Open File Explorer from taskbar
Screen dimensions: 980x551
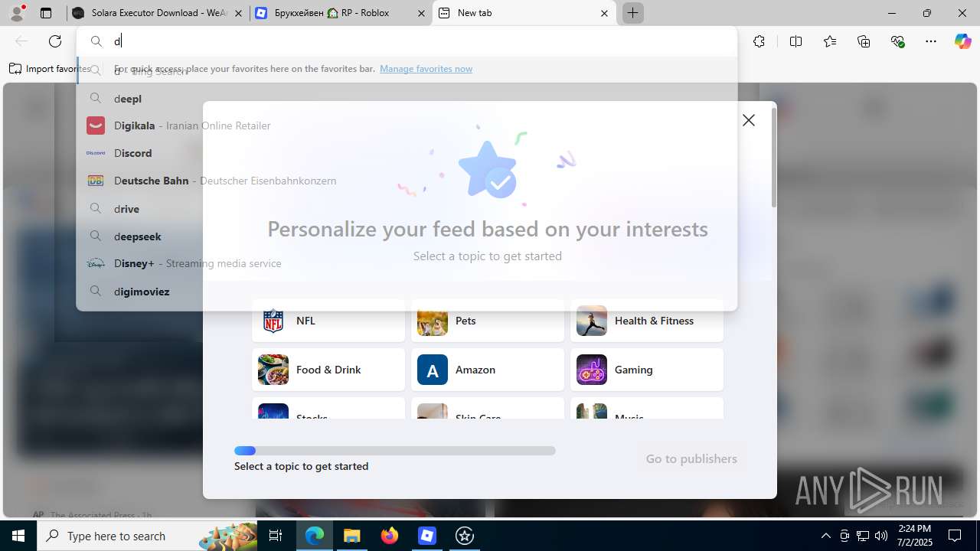tap(351, 536)
